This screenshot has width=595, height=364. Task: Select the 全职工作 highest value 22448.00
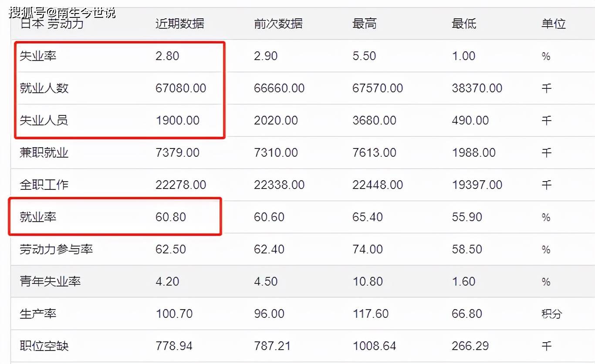[378, 185]
